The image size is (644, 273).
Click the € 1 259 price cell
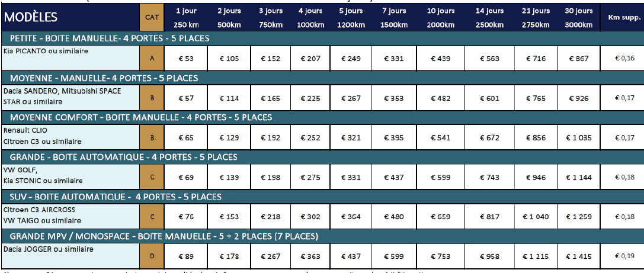tap(579, 216)
